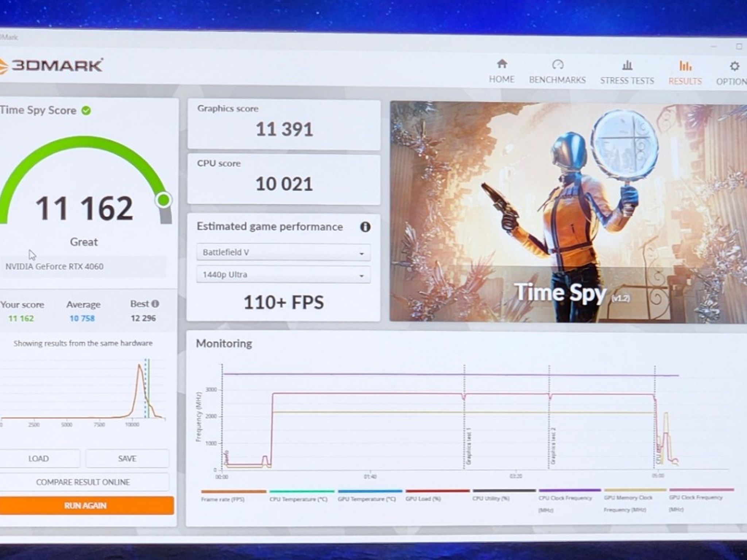The width and height of the screenshot is (747, 560).
Task: Click the NVIDIA GeForce RTX 4060 label
Action: point(54,267)
